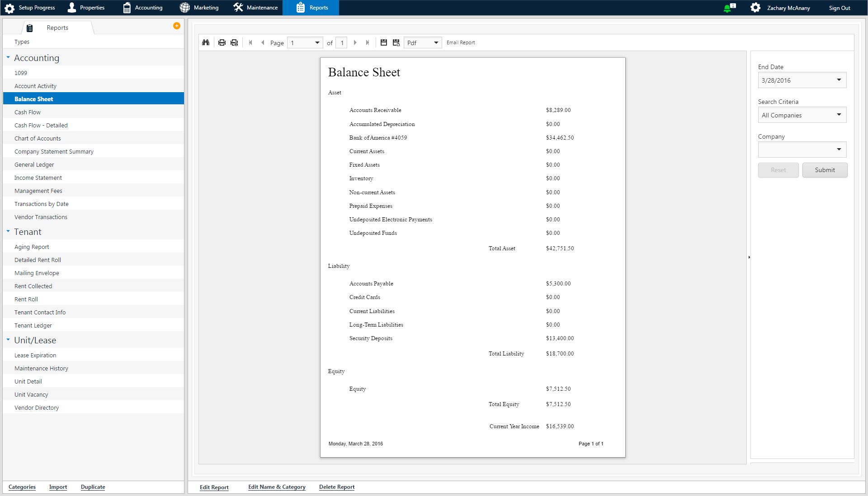This screenshot has height=496, width=868.
Task: Collapse the Unit/Lease category
Action: pos(8,340)
